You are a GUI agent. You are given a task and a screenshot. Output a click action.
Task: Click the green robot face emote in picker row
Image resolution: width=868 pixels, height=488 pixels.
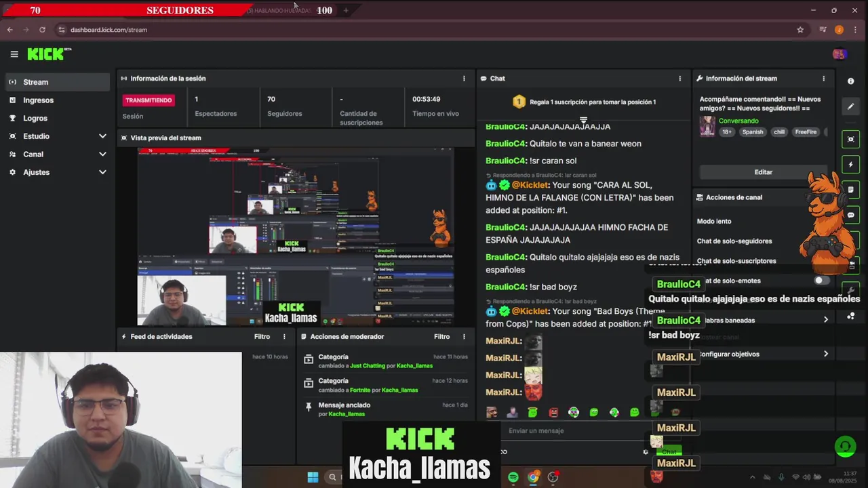573,412
